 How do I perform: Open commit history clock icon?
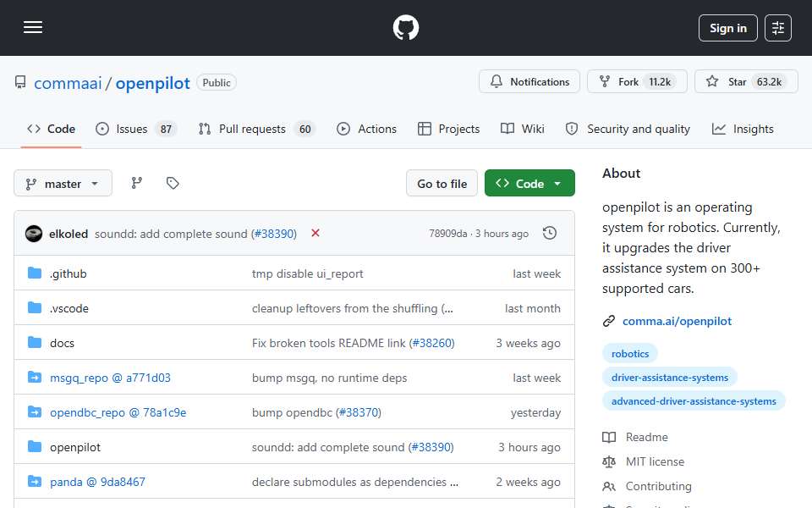(550, 234)
